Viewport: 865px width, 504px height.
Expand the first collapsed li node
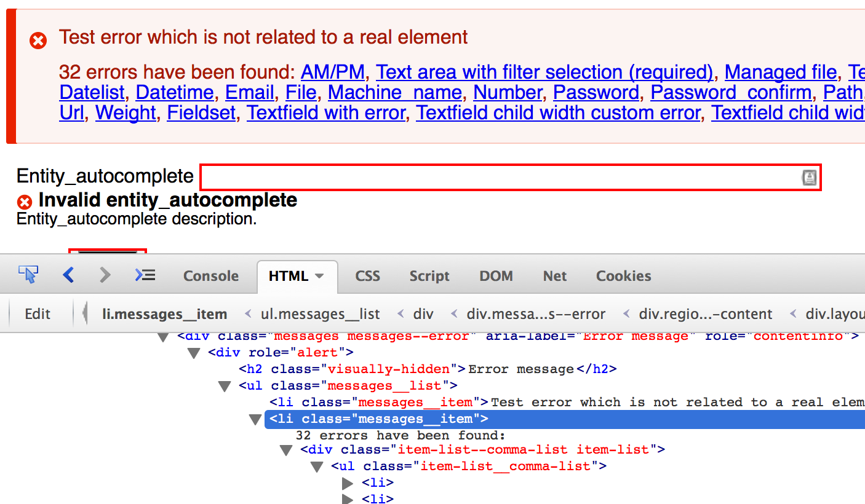click(348, 483)
